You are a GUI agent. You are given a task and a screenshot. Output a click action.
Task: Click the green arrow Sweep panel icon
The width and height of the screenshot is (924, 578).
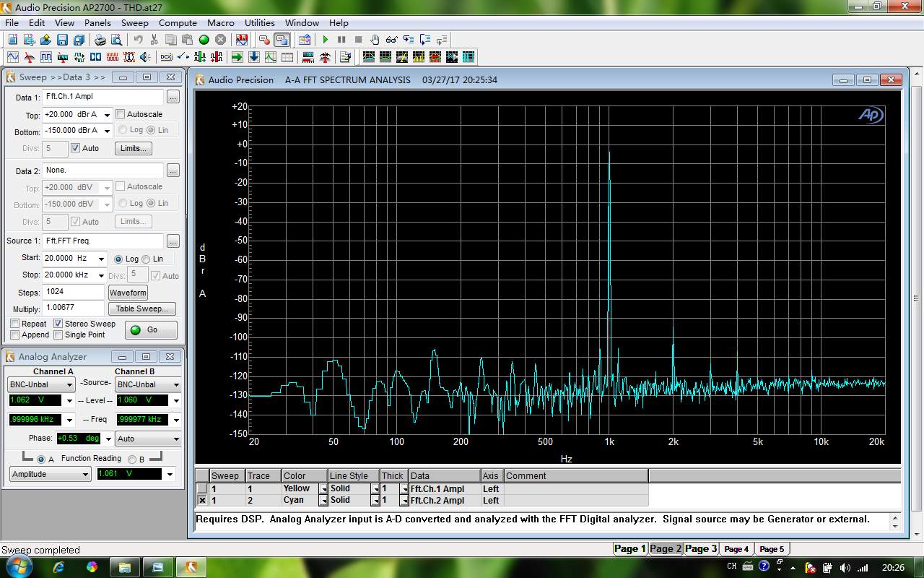(x=237, y=56)
